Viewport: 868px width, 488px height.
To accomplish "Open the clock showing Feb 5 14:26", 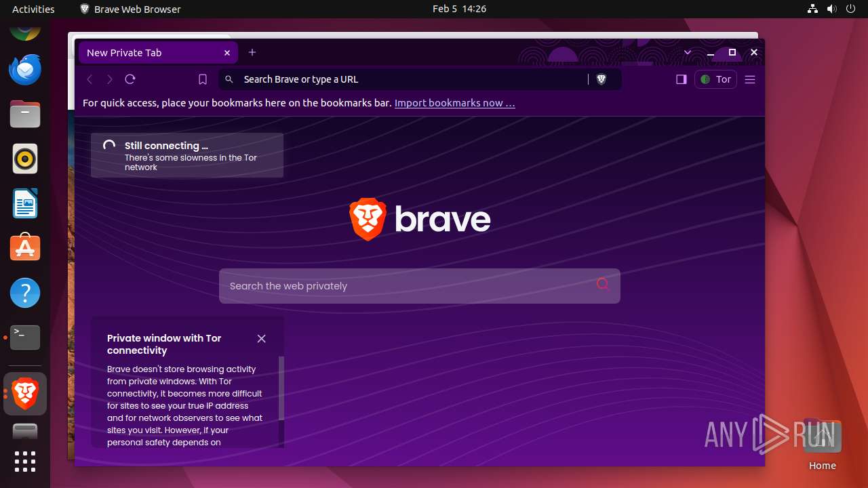I will point(459,9).
